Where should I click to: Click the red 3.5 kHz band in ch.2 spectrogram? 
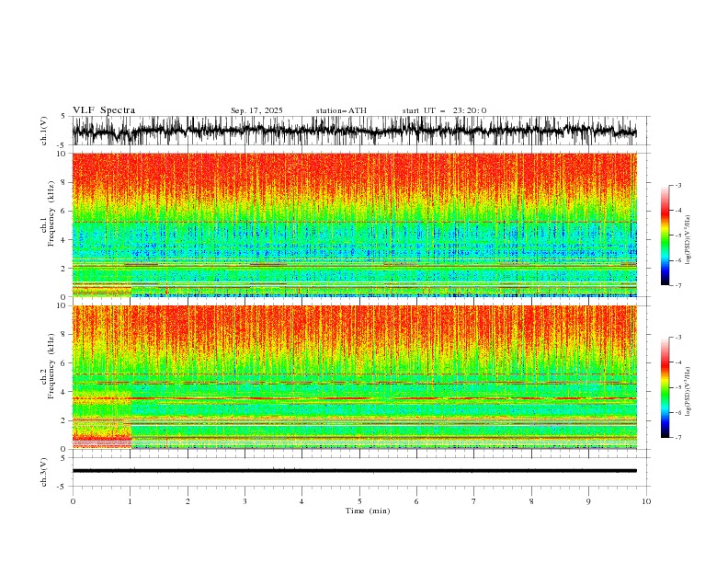[354, 398]
